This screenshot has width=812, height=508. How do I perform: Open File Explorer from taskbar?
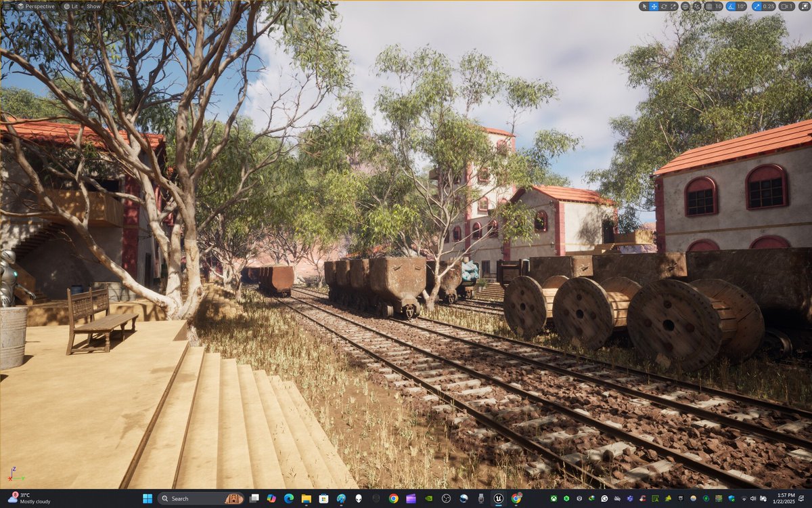[307, 499]
